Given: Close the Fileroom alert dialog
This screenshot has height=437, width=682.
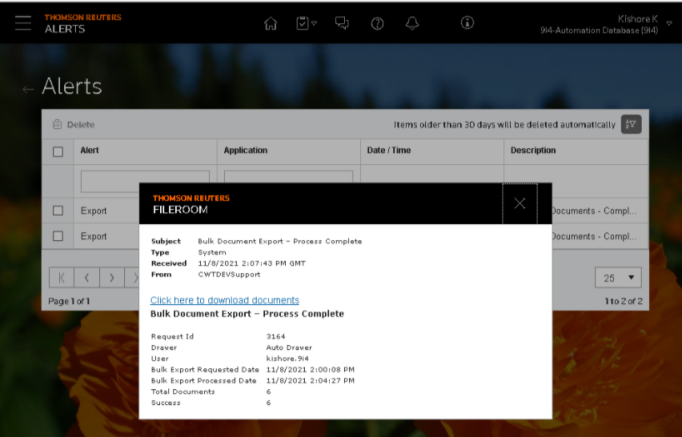Looking at the screenshot, I should pyautogui.click(x=520, y=203).
